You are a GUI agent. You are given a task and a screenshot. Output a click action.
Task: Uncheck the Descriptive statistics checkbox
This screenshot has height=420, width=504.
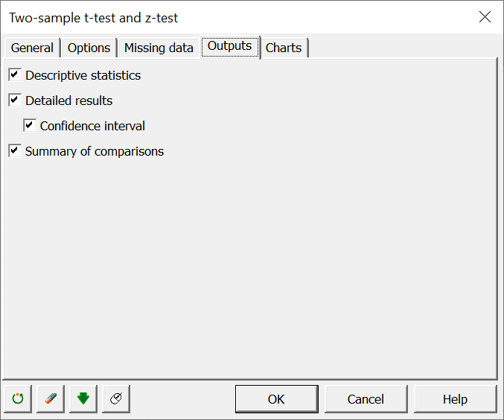pyautogui.click(x=15, y=75)
